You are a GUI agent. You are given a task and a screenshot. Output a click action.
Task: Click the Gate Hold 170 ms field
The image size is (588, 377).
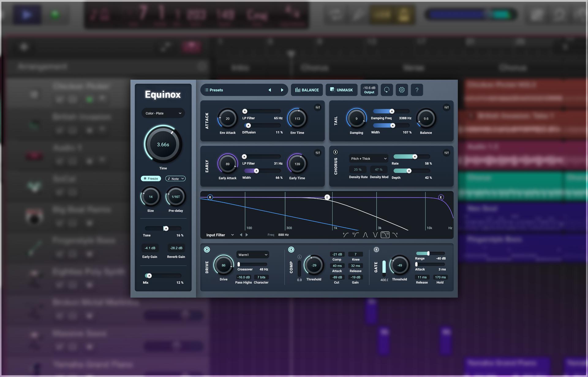(x=440, y=277)
